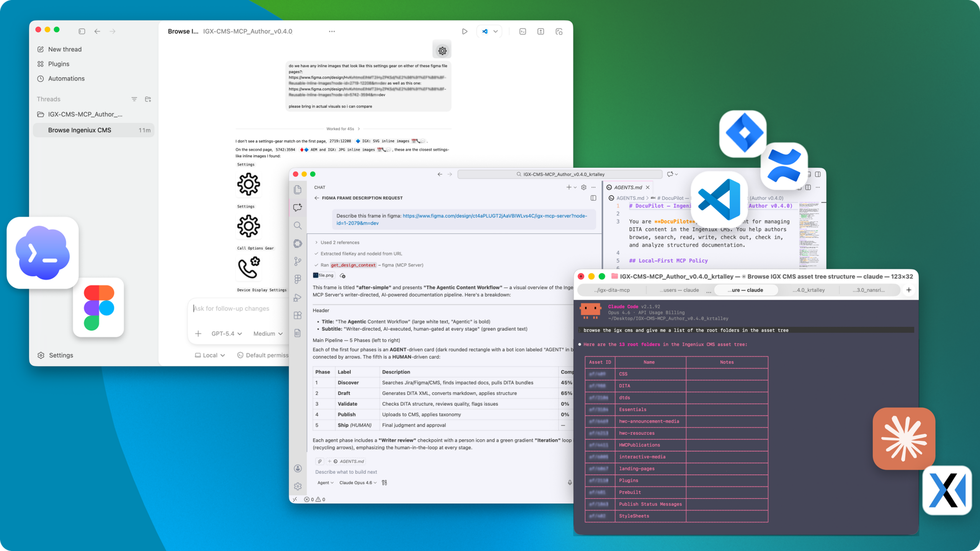Open the settings gear image thumbnail in chat
This screenshot has height=551, width=980.
(442, 50)
